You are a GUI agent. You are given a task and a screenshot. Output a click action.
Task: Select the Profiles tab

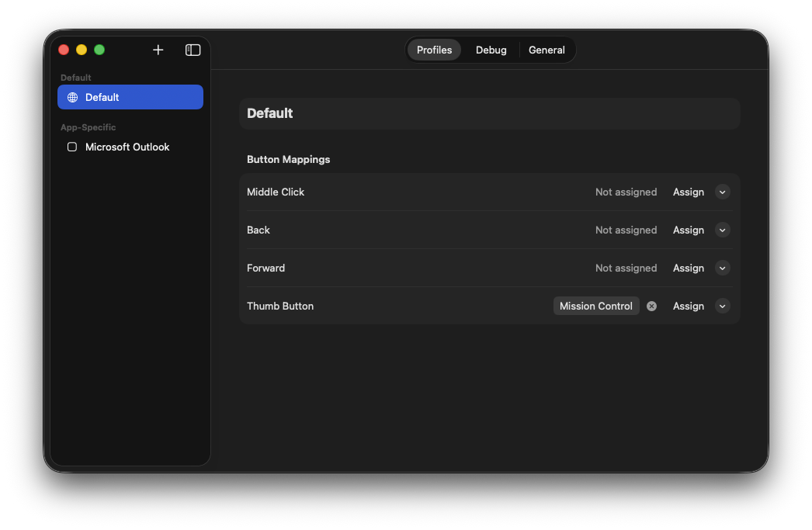[x=433, y=50]
